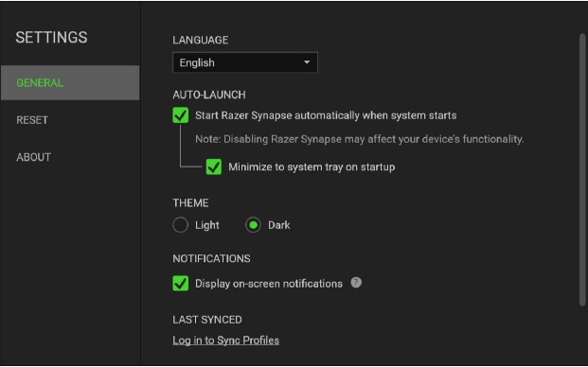Select the Dark theme radio button

tap(253, 225)
